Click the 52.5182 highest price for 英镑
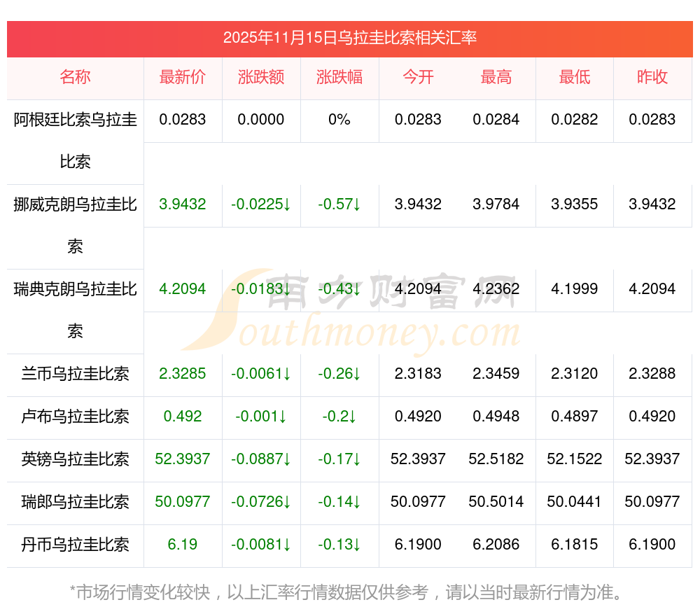 tap(496, 459)
